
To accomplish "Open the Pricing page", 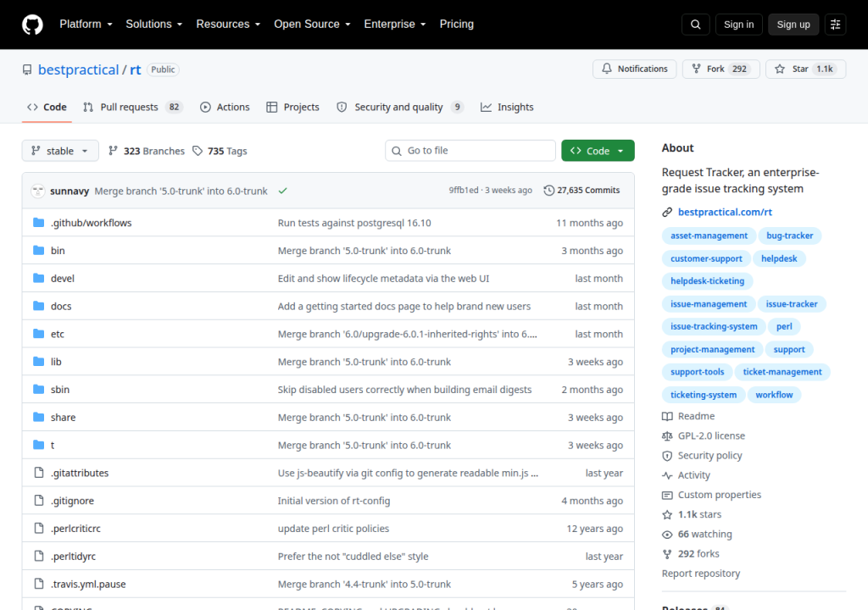I will (457, 25).
